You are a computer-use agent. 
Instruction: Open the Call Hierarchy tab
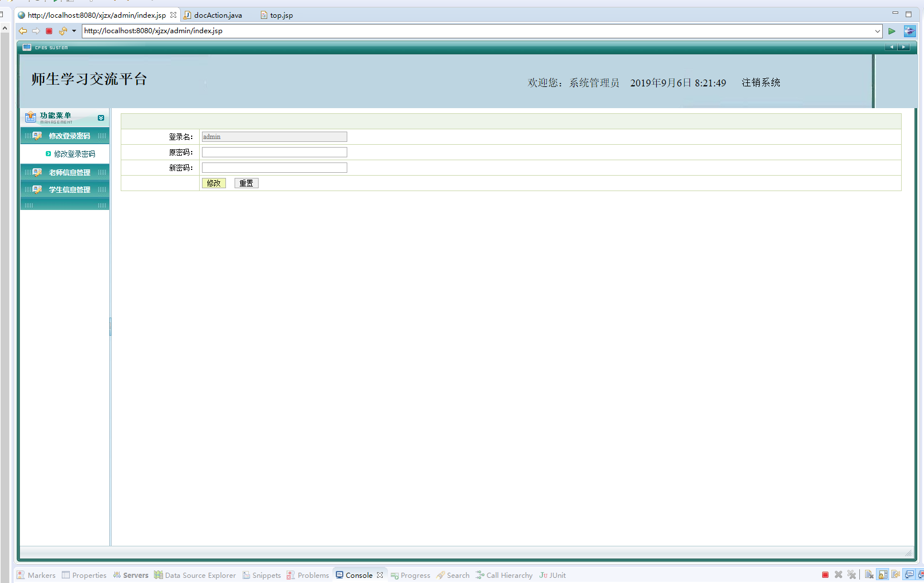504,575
